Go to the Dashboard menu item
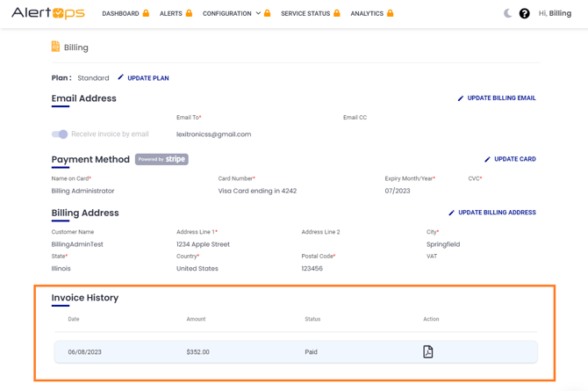The width and height of the screenshot is (588, 391). (x=120, y=13)
